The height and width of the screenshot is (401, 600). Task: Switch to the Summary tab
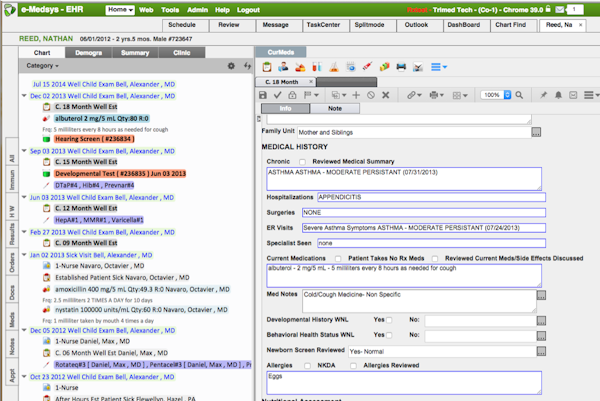135,53
